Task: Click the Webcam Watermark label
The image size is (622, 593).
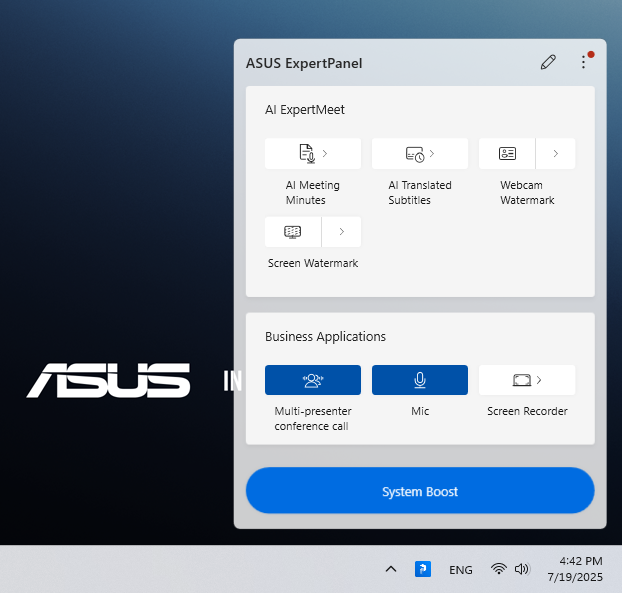Action: point(527,192)
